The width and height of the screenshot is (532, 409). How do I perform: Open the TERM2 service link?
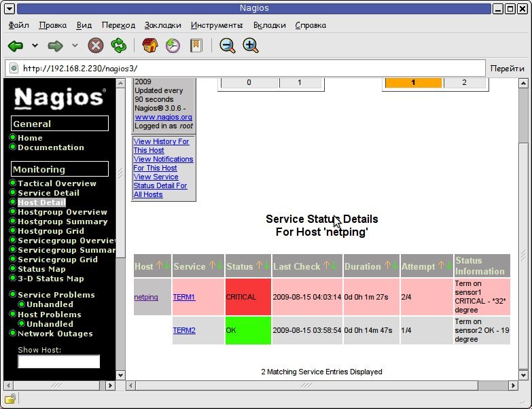click(184, 330)
